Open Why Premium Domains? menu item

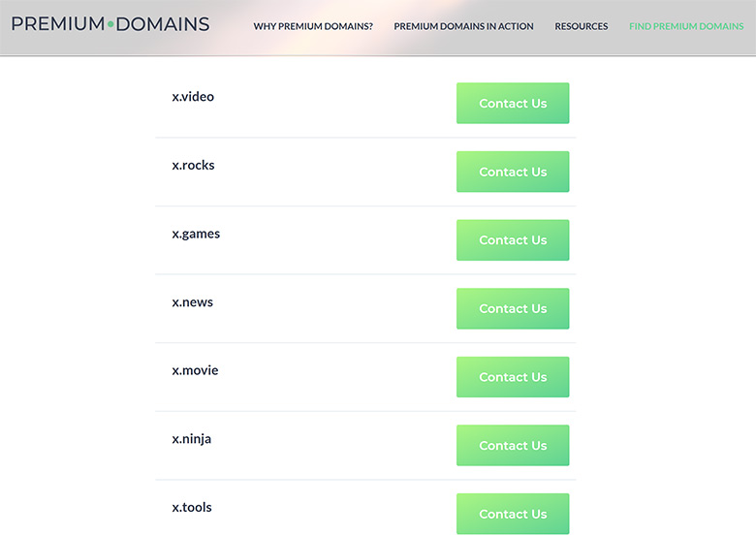point(313,26)
